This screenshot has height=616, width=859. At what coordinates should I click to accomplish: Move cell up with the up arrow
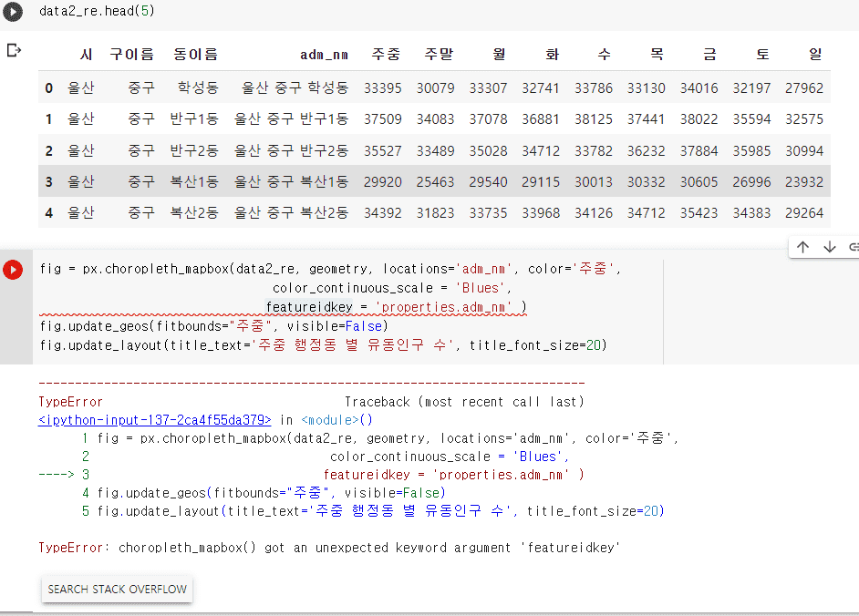click(803, 247)
